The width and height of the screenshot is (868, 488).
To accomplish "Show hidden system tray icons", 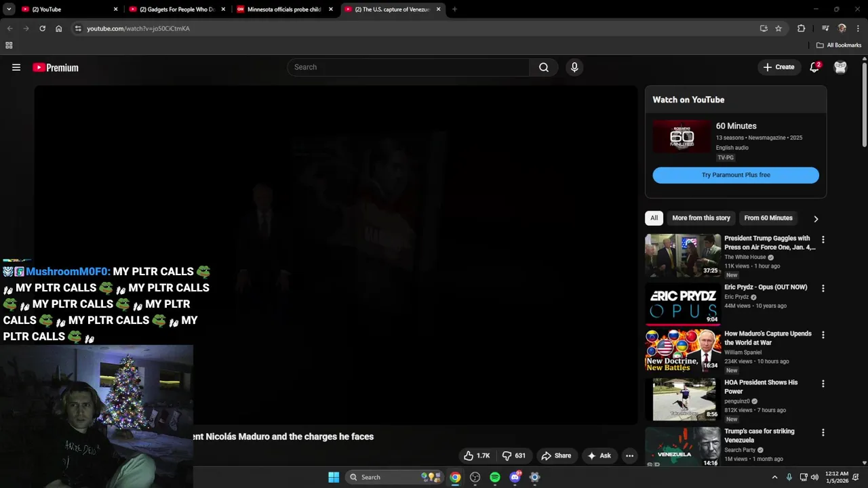I will [x=774, y=477].
